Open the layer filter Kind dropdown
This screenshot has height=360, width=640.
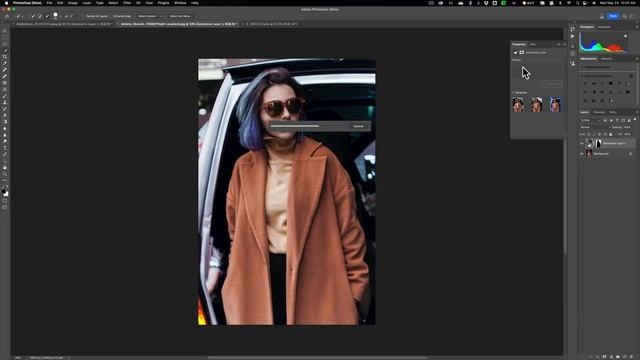pos(590,120)
